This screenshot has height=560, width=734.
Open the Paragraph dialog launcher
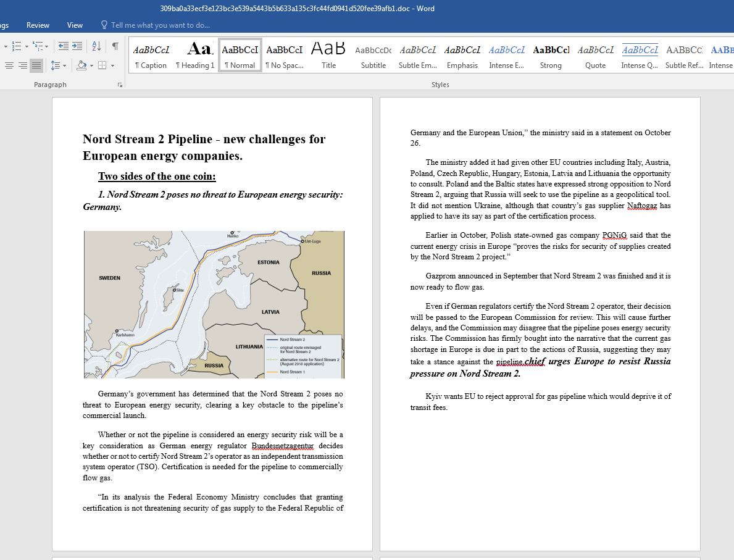pyautogui.click(x=120, y=85)
